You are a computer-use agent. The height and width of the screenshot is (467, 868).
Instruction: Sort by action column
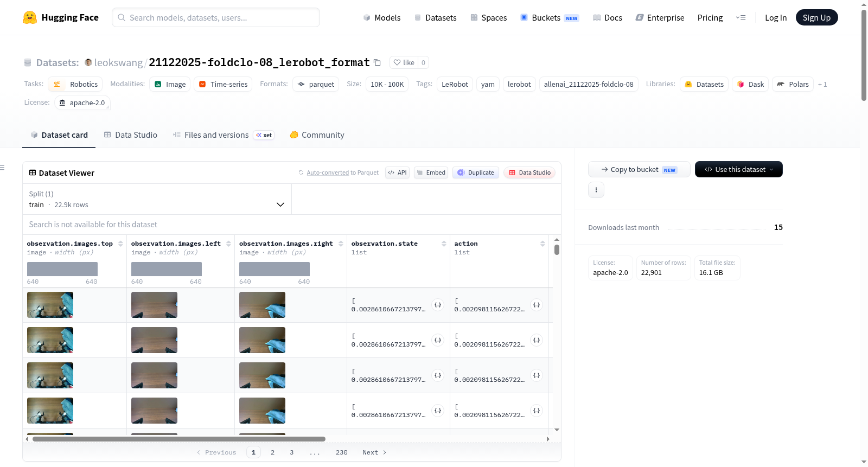click(x=542, y=244)
